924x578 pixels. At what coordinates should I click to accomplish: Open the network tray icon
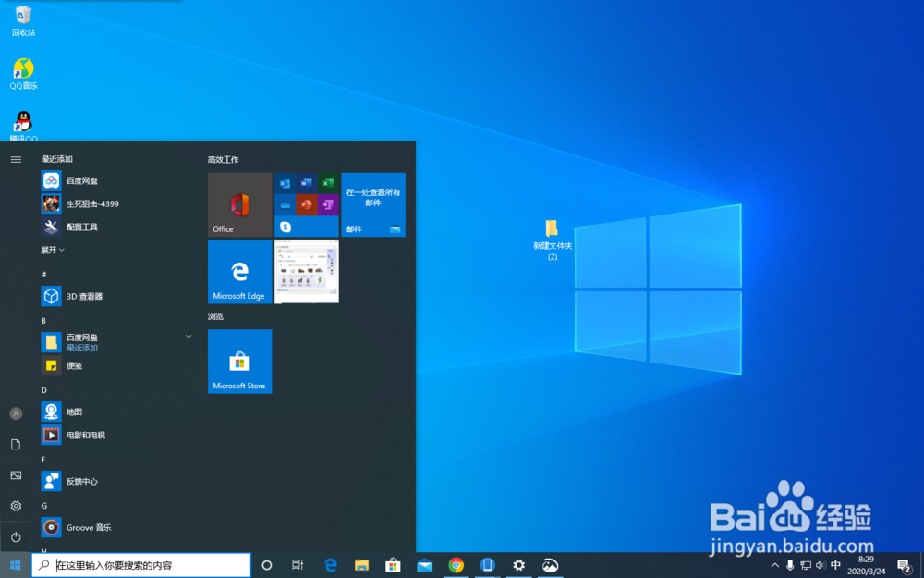pos(806,565)
